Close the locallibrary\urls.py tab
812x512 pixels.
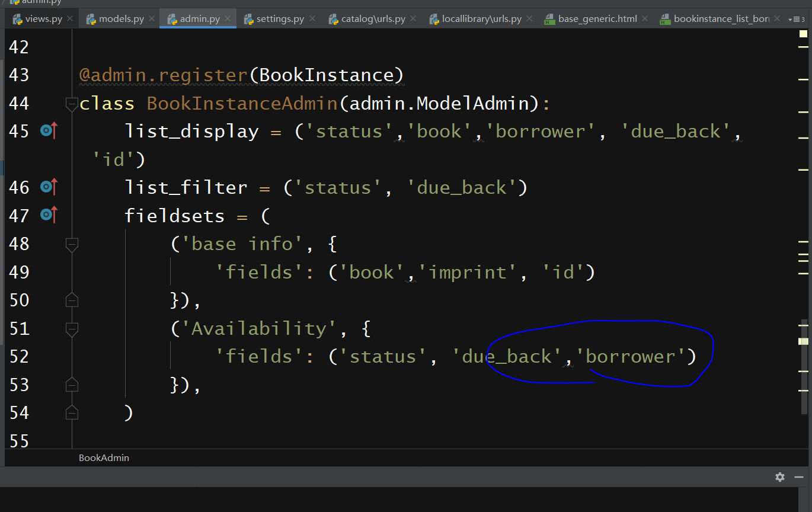[x=529, y=19]
